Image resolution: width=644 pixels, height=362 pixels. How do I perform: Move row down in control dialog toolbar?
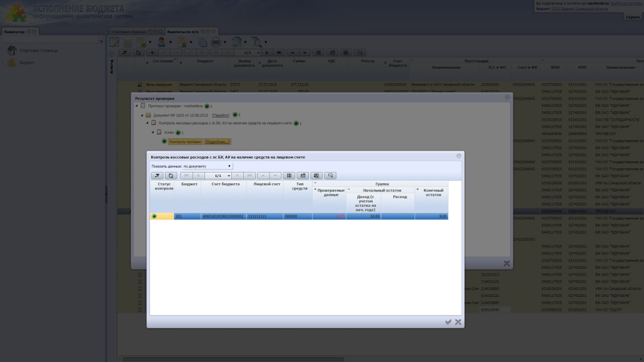click(x=276, y=176)
